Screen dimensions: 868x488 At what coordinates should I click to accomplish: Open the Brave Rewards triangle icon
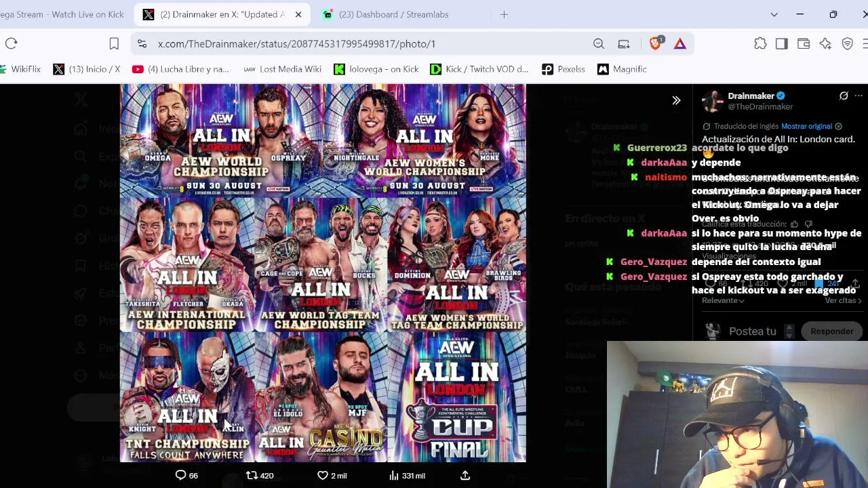(680, 43)
